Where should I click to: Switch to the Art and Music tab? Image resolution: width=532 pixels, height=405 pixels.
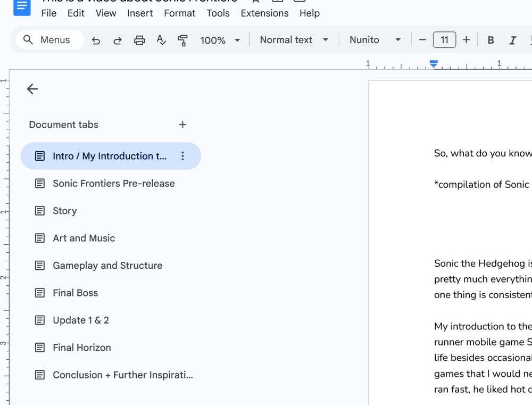pyautogui.click(x=111, y=238)
